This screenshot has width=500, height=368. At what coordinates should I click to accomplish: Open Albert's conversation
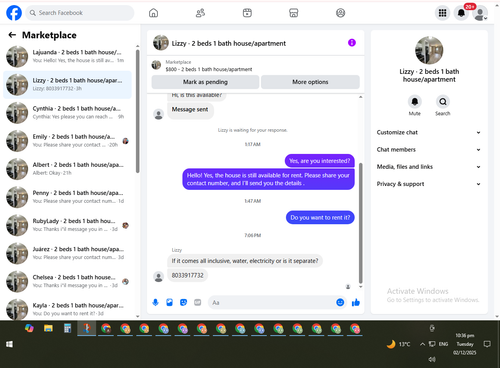67,169
